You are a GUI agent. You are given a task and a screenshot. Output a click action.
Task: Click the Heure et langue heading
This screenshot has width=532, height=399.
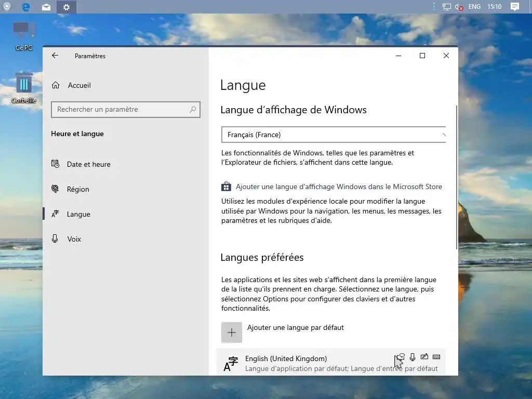click(x=77, y=134)
